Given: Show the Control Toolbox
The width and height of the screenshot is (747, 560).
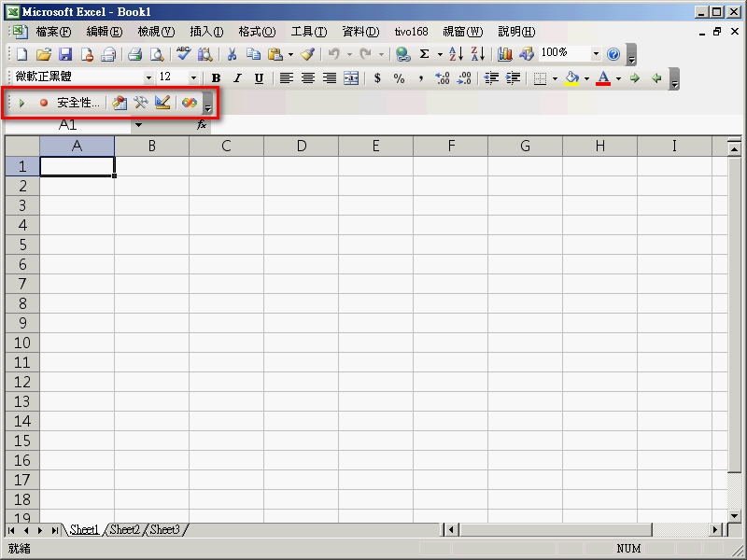Looking at the screenshot, I should click(141, 103).
